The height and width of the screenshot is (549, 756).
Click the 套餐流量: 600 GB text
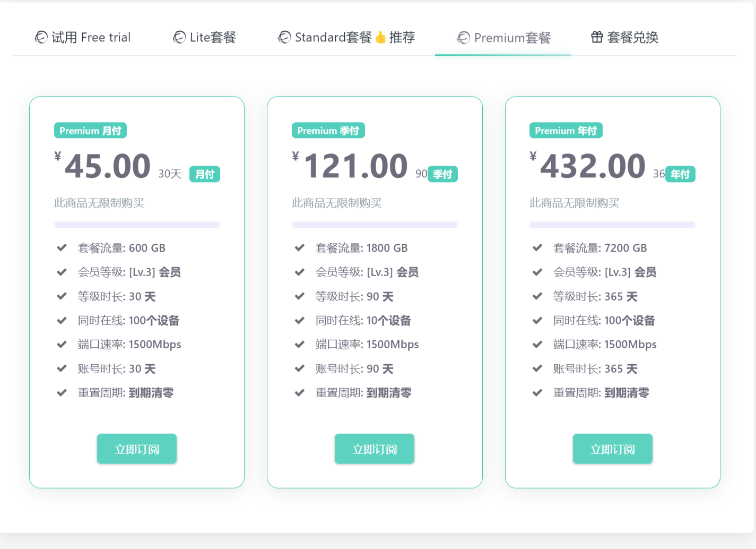click(x=121, y=248)
